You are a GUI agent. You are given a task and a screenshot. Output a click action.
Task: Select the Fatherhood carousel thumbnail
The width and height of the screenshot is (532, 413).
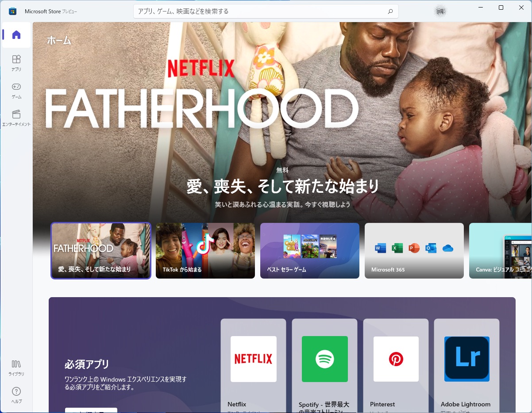coord(101,251)
